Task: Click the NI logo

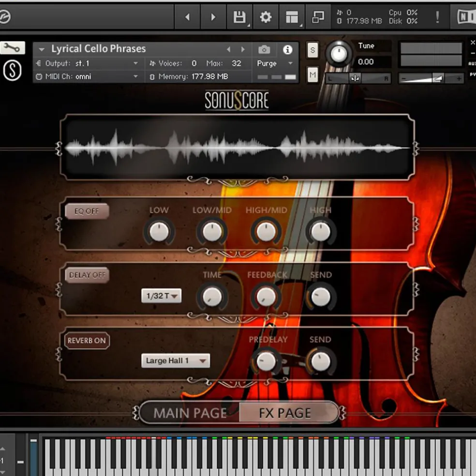Action: click(x=466, y=17)
